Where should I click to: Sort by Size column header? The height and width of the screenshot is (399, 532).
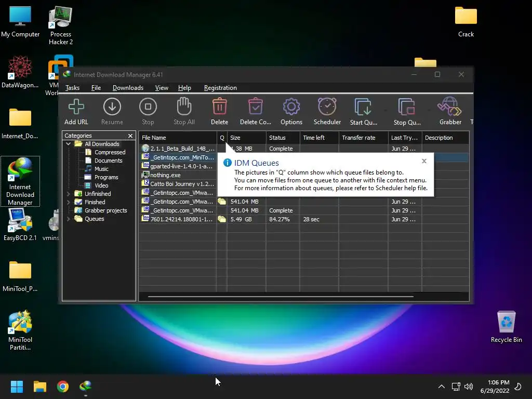(247, 138)
